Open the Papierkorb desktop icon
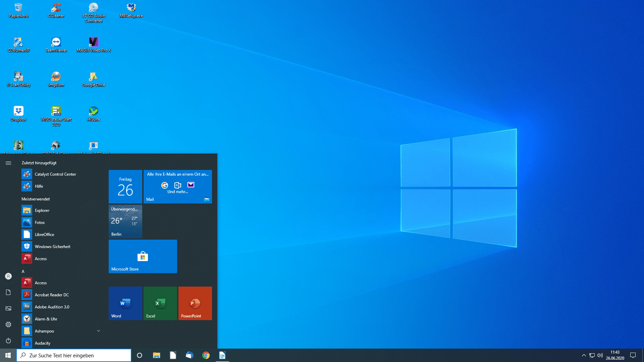644x362 pixels. (18, 10)
